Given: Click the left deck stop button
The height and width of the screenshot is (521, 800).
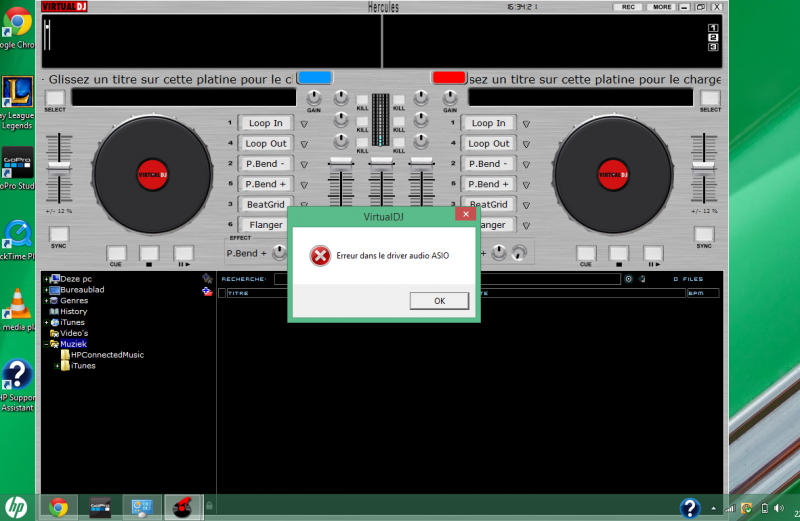Looking at the screenshot, I should pos(149,253).
